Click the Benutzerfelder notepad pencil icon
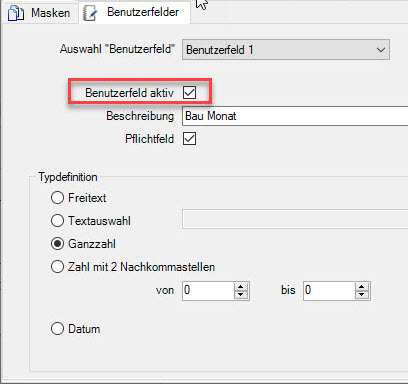This screenshot has height=384, width=408. click(x=89, y=13)
